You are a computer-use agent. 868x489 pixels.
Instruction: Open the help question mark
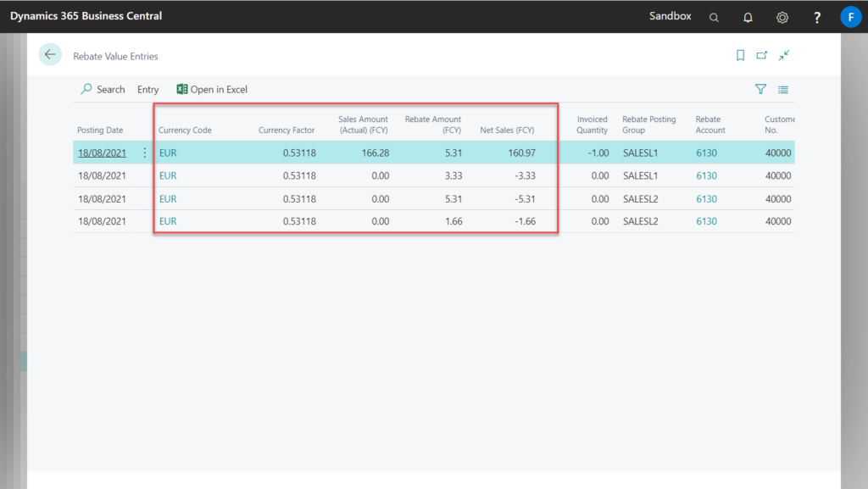click(x=817, y=17)
